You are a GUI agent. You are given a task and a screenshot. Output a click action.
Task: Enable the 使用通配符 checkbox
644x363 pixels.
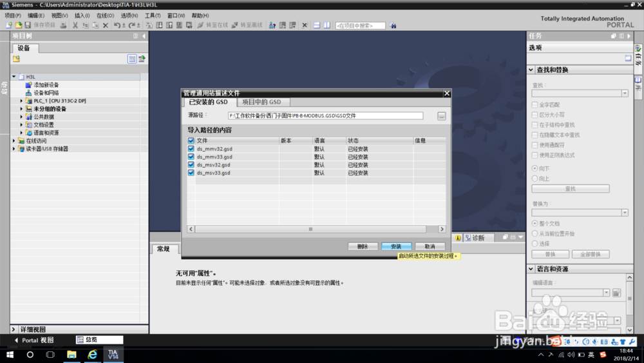click(535, 145)
